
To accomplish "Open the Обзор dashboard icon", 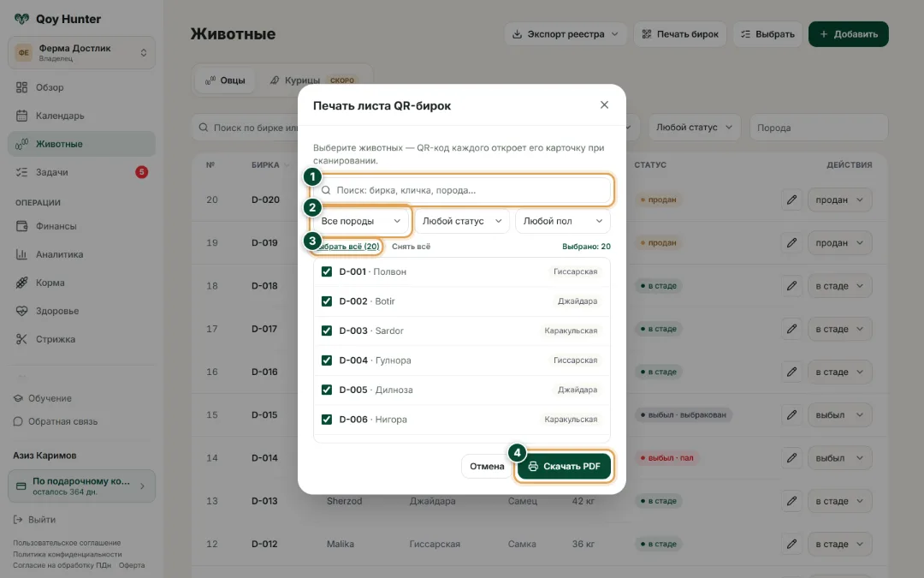I will 21,87.
